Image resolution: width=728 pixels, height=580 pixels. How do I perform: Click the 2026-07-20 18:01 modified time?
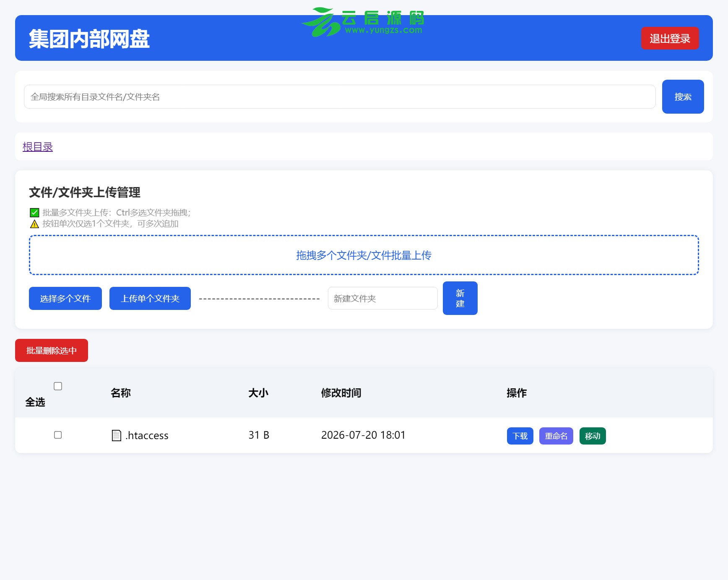click(x=363, y=435)
